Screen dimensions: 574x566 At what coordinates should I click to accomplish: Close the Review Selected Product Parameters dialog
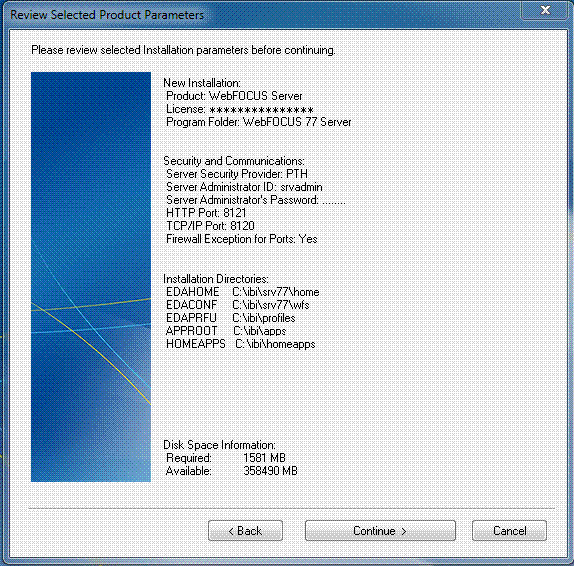pos(545,10)
